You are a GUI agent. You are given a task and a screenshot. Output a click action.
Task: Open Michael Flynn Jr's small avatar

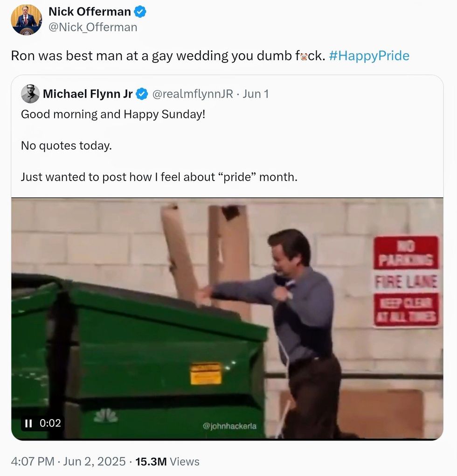30,94
